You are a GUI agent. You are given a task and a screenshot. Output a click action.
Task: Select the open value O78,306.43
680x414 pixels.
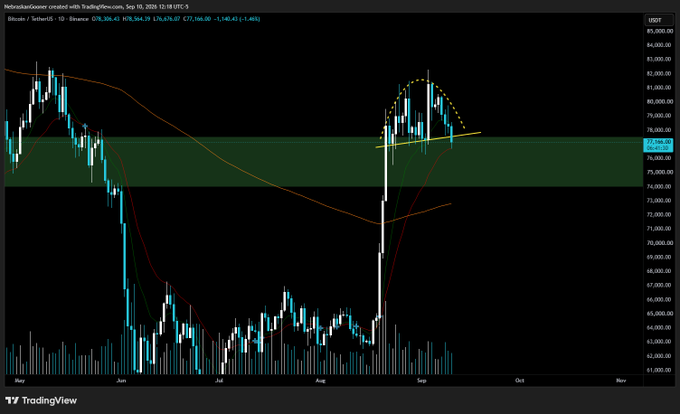click(106, 19)
